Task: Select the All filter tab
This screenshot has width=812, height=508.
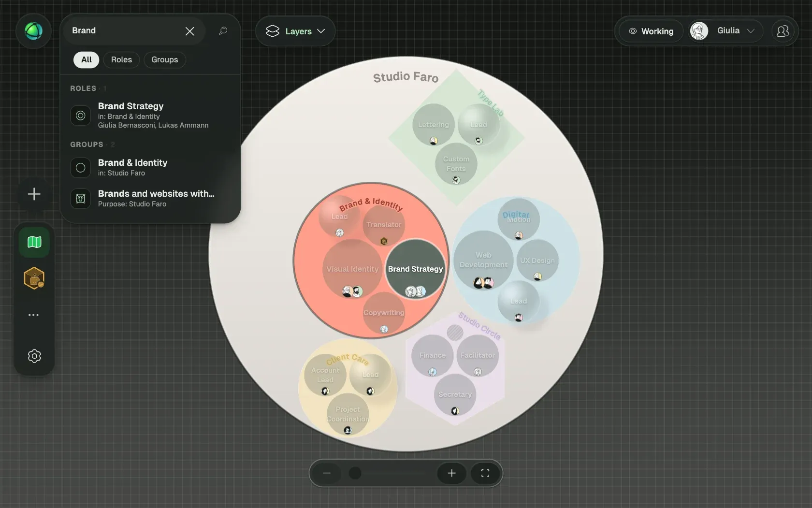Action: 87,60
